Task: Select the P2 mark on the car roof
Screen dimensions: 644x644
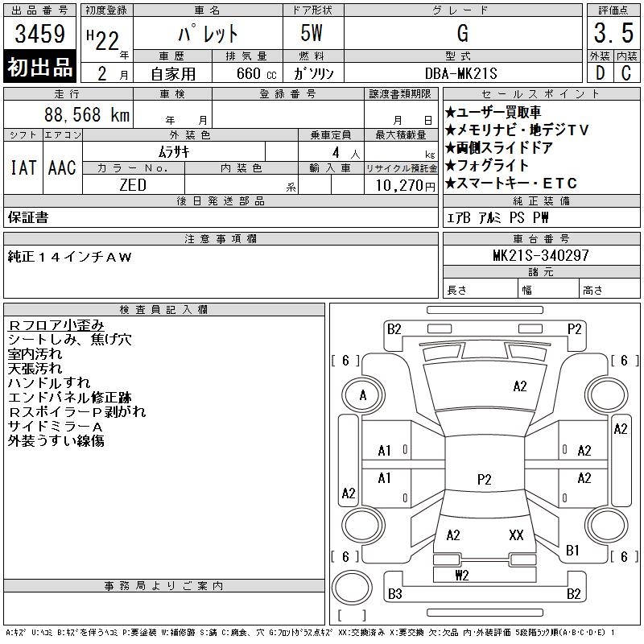Action: tap(484, 480)
